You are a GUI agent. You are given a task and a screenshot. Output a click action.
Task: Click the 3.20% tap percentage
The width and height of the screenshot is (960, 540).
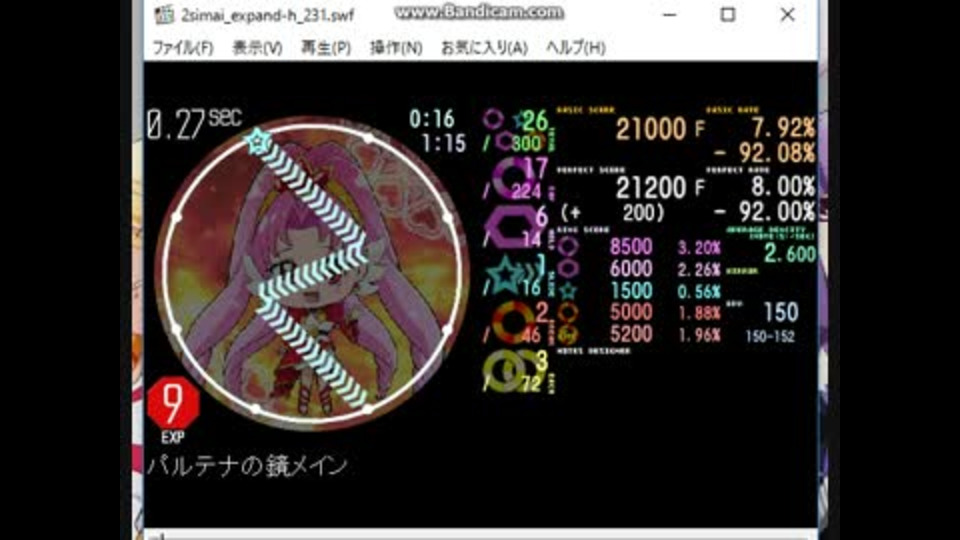coord(699,247)
